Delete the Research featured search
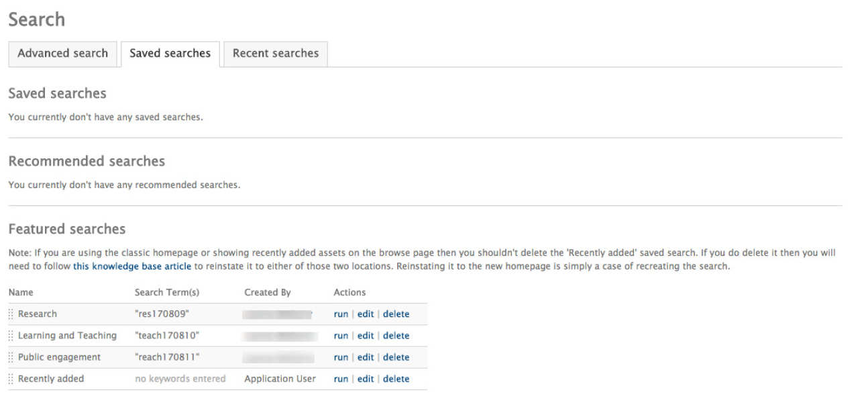 click(x=396, y=314)
